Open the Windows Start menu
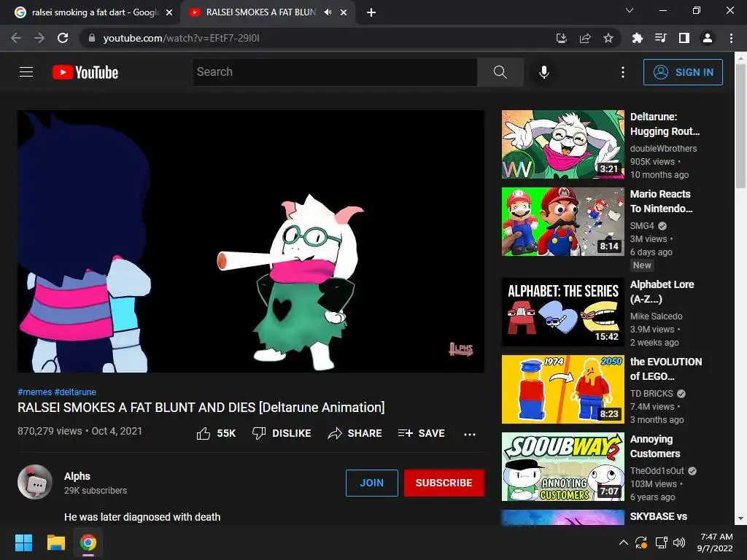 [x=23, y=542]
